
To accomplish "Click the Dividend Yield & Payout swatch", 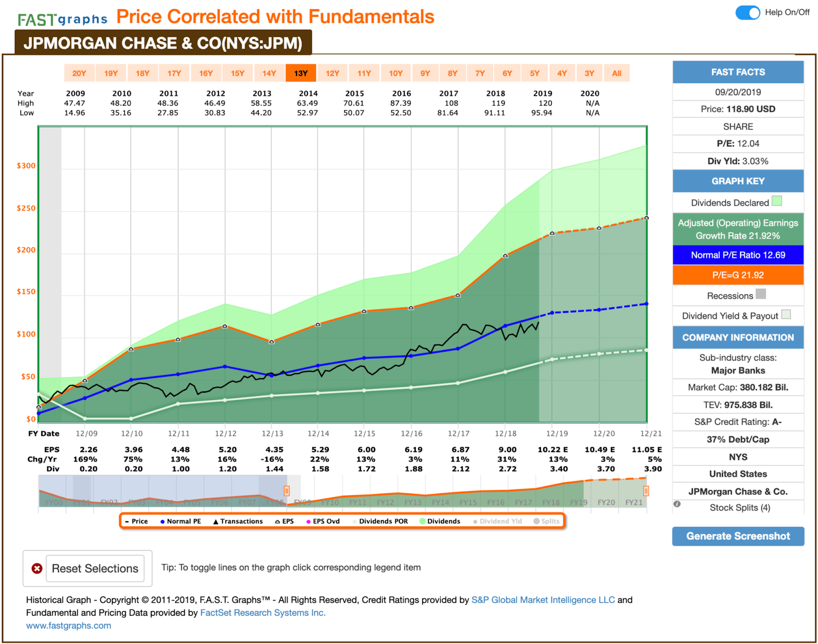I will click(x=786, y=314).
